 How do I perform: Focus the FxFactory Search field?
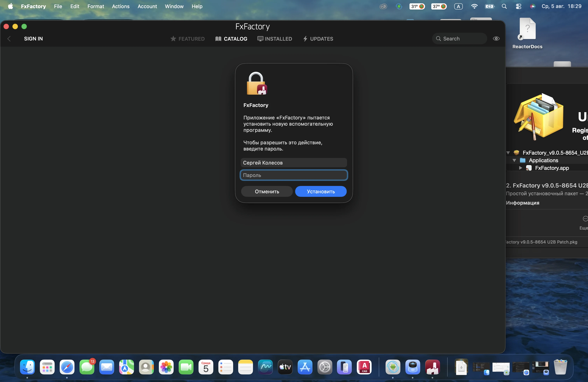click(459, 39)
